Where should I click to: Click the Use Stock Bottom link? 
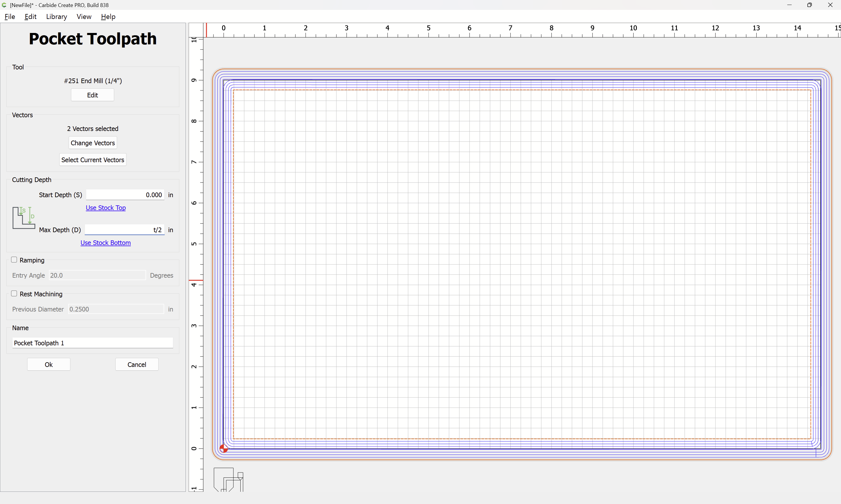105,243
